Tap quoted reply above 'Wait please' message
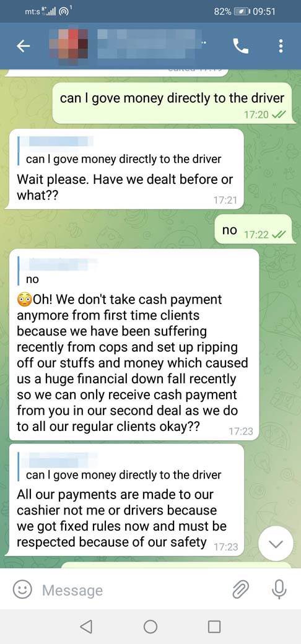 pyautogui.click(x=120, y=152)
